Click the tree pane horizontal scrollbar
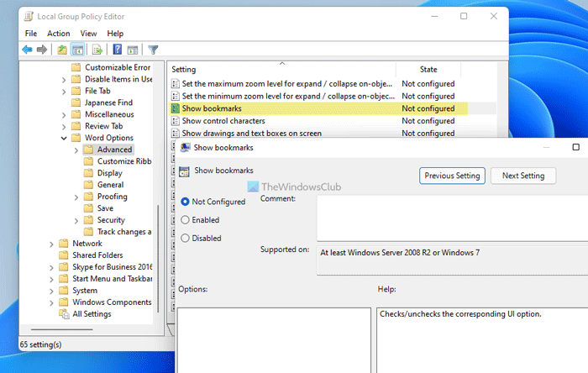Image resolution: width=588 pixels, height=373 pixels. [x=62, y=329]
